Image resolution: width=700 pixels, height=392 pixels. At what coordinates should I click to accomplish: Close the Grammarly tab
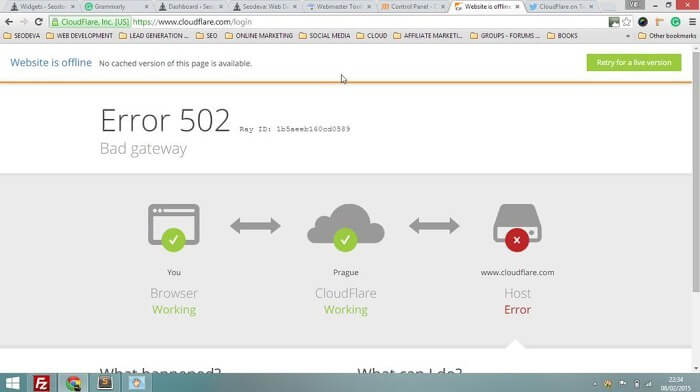coord(146,7)
